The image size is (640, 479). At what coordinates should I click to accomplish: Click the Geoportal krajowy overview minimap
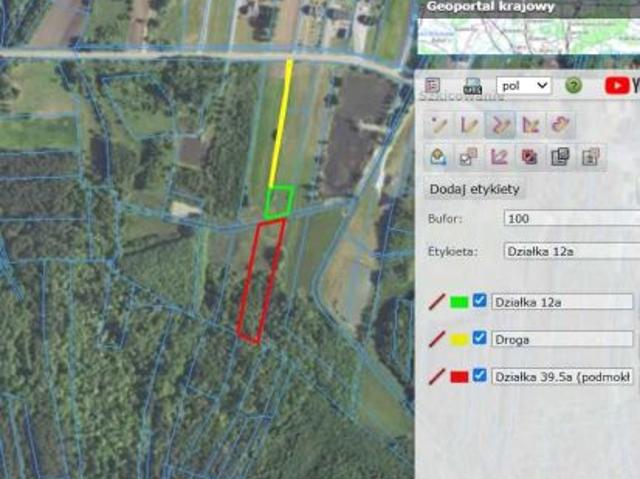pos(527,35)
